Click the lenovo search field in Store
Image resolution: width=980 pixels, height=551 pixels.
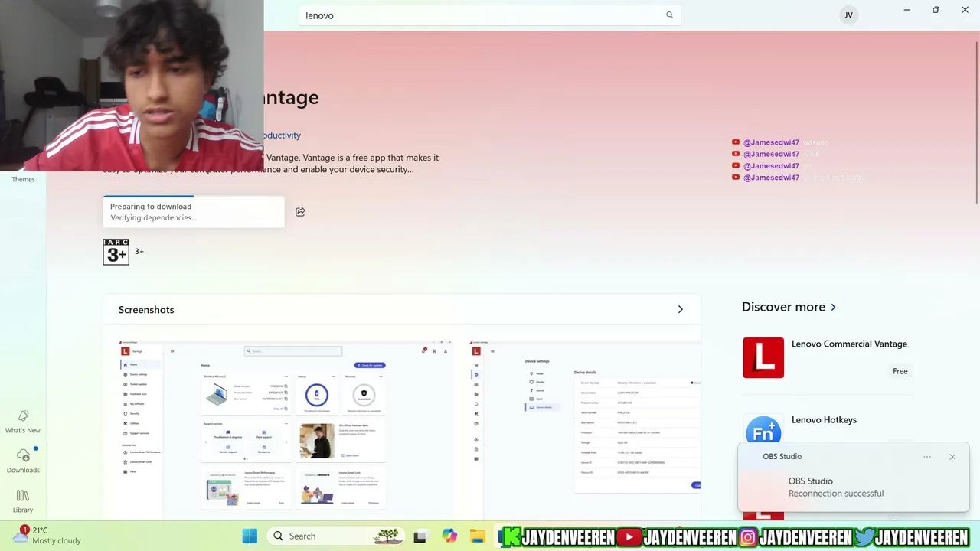coord(489,15)
